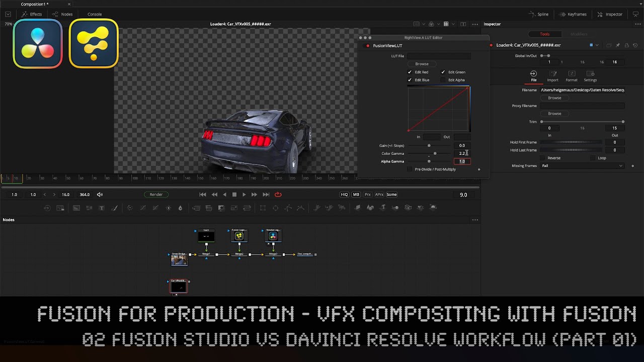Select the Format tab icon
644x362 pixels.
[572, 76]
